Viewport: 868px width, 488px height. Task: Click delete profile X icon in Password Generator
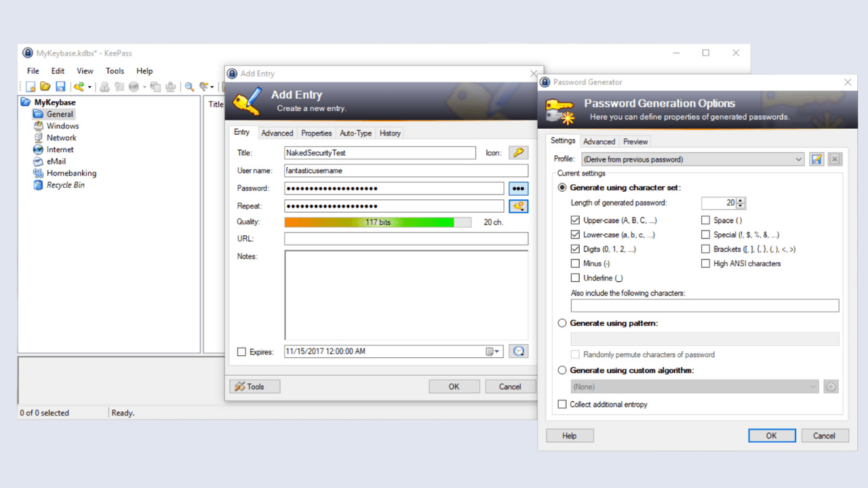(835, 159)
